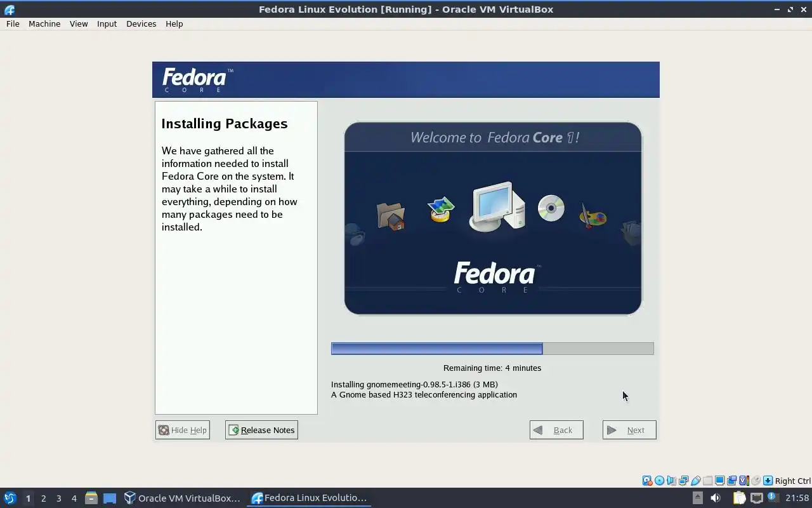Click the Right Ctrl host key label
812x508 pixels.
pos(793,481)
